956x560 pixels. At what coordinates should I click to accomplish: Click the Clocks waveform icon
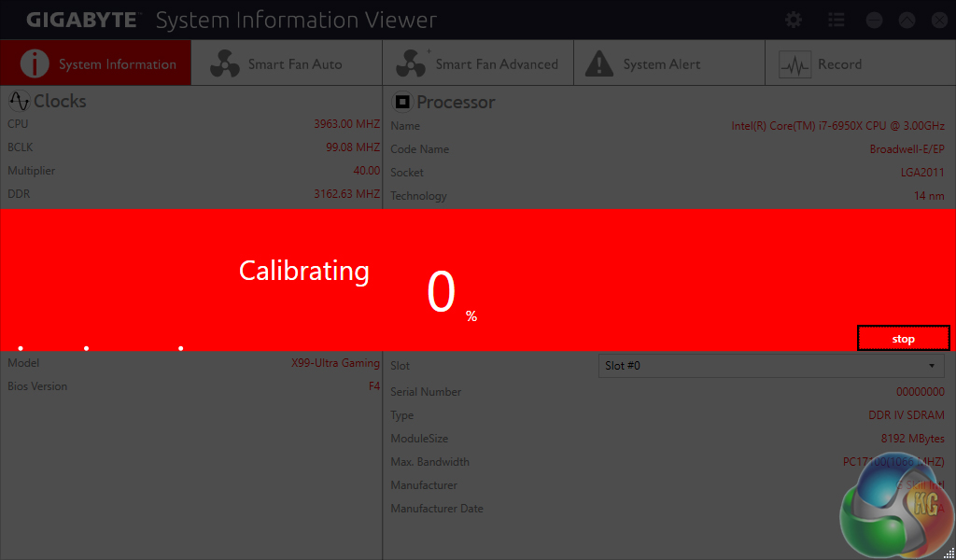point(19,101)
